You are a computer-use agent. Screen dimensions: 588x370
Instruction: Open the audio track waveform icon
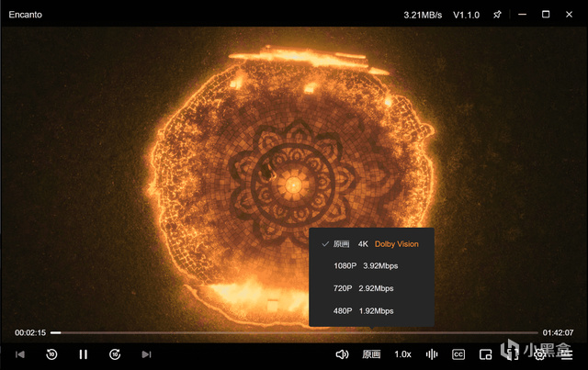point(432,354)
